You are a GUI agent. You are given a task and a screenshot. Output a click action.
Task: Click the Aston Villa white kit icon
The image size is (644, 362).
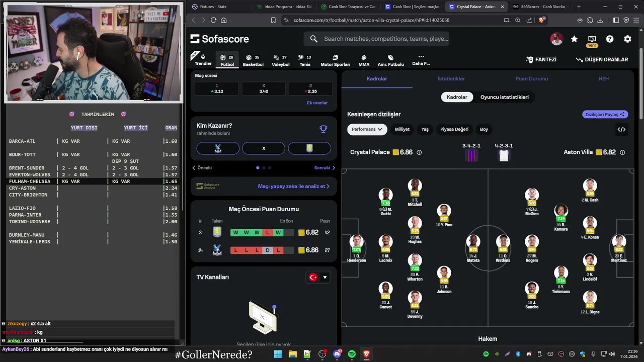(504, 155)
